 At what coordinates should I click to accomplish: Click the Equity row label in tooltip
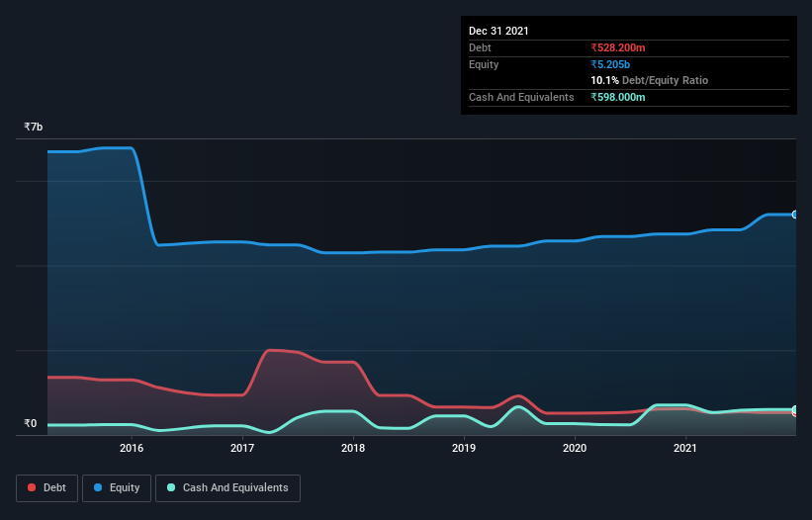(484, 64)
